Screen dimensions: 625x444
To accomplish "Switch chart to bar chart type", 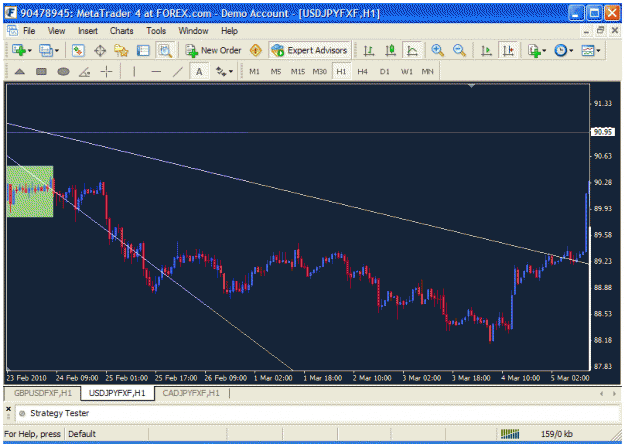I will pos(369,51).
